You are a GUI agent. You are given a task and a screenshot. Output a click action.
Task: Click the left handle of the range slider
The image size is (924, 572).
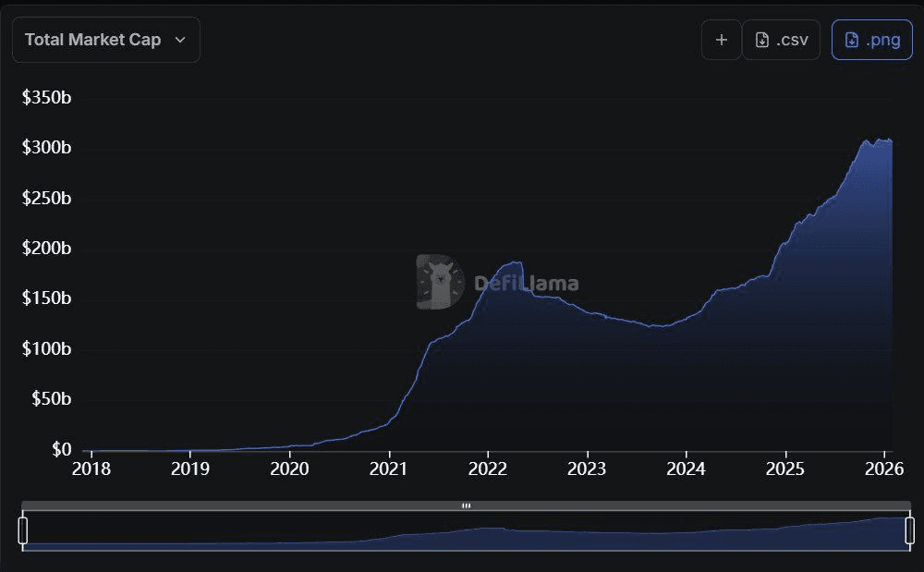click(x=23, y=530)
